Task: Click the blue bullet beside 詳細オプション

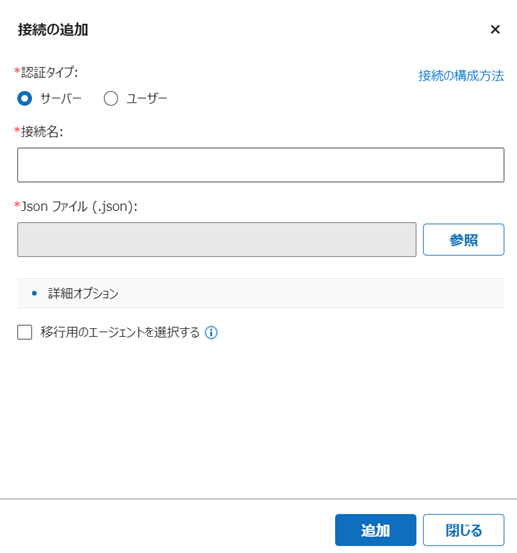Action: point(34,293)
